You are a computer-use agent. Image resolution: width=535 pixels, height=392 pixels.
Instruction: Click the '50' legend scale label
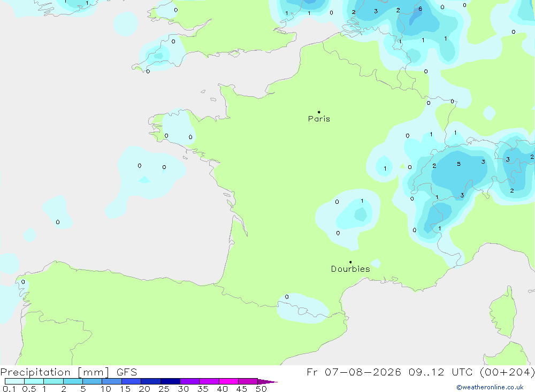262,389
